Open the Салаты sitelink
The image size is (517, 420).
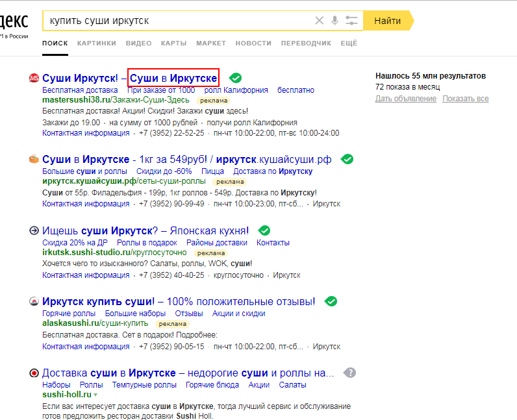[x=292, y=385]
